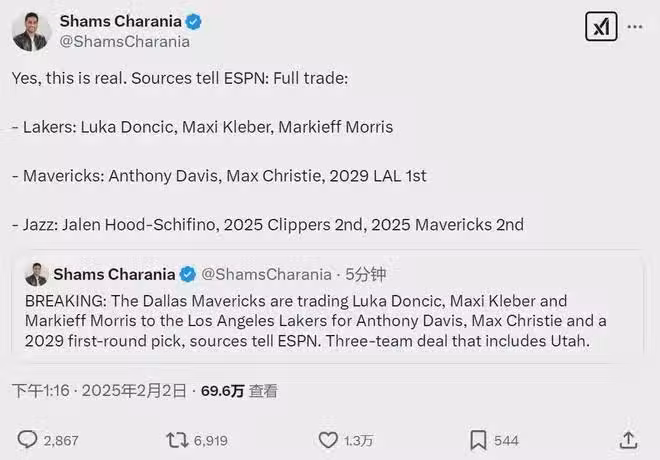Image resolution: width=660 pixels, height=460 pixels.
Task: Bookmark this post
Action: click(x=478, y=439)
